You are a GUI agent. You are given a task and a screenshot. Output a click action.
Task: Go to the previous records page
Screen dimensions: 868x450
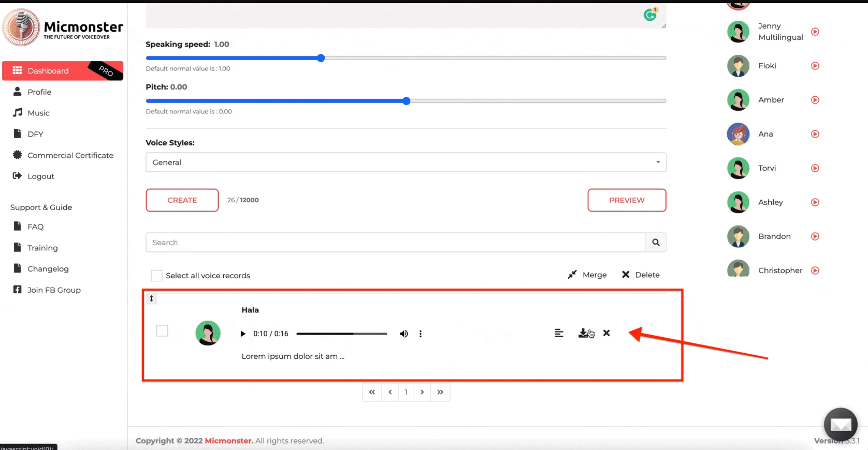pyautogui.click(x=390, y=392)
